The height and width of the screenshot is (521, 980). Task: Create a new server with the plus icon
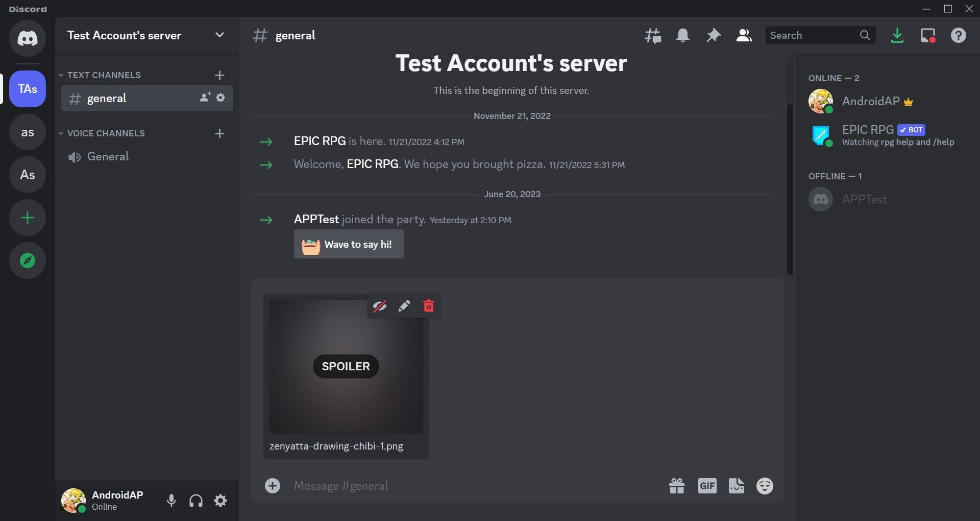point(27,218)
